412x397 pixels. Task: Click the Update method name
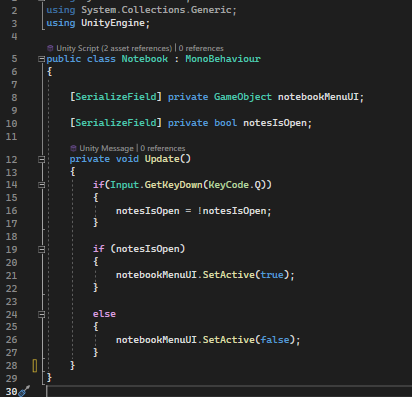(x=162, y=159)
